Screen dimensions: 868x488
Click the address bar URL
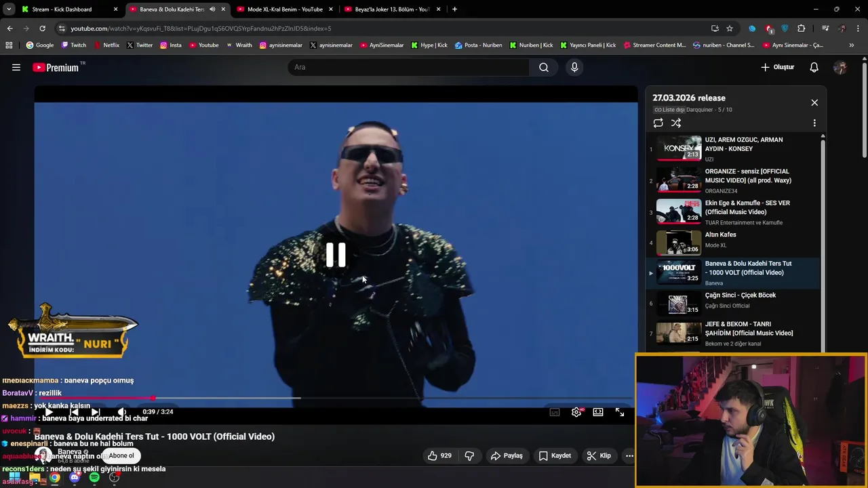201,28
